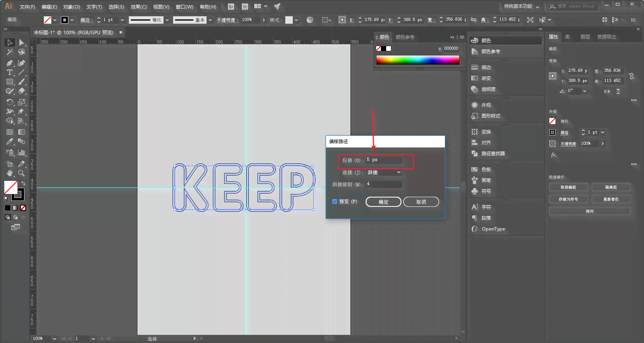
Task: Click the 取消编组 (Ungroup) button
Action: point(568,187)
